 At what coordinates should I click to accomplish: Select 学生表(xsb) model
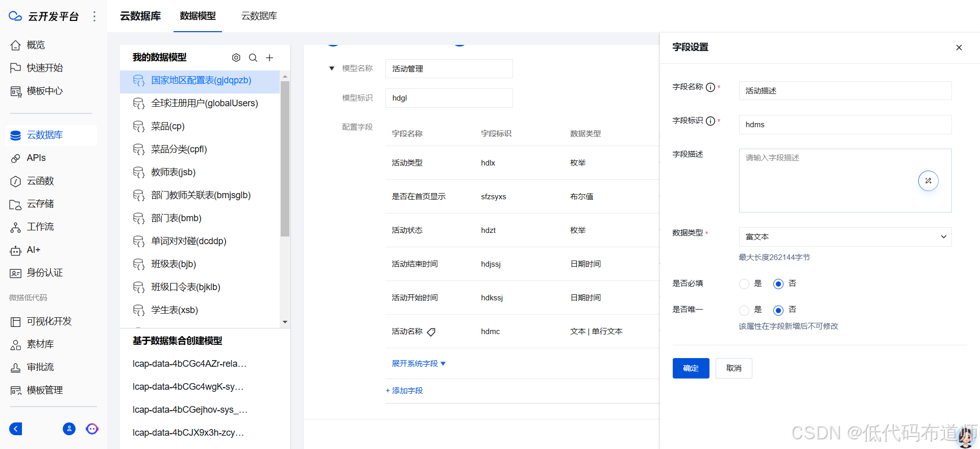pos(200,311)
